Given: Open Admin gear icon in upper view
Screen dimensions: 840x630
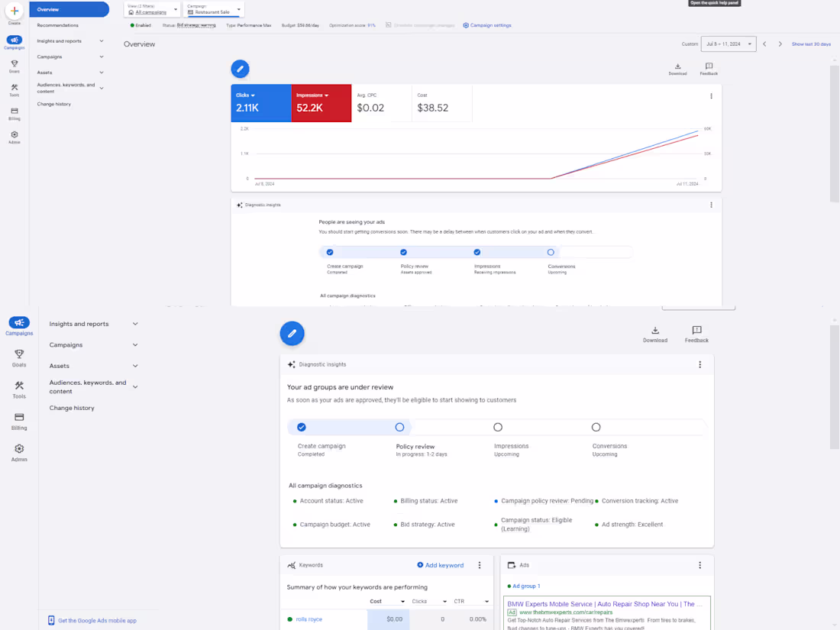Looking at the screenshot, I should click(15, 134).
